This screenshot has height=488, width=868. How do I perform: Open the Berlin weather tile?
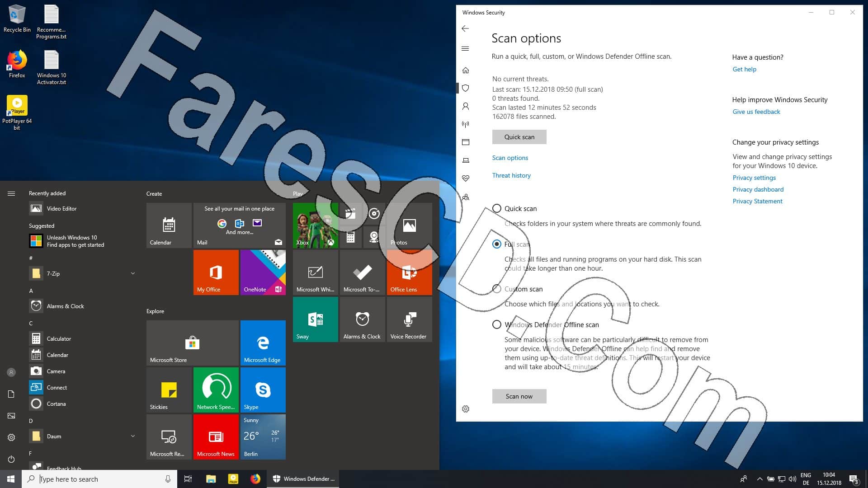click(x=263, y=437)
